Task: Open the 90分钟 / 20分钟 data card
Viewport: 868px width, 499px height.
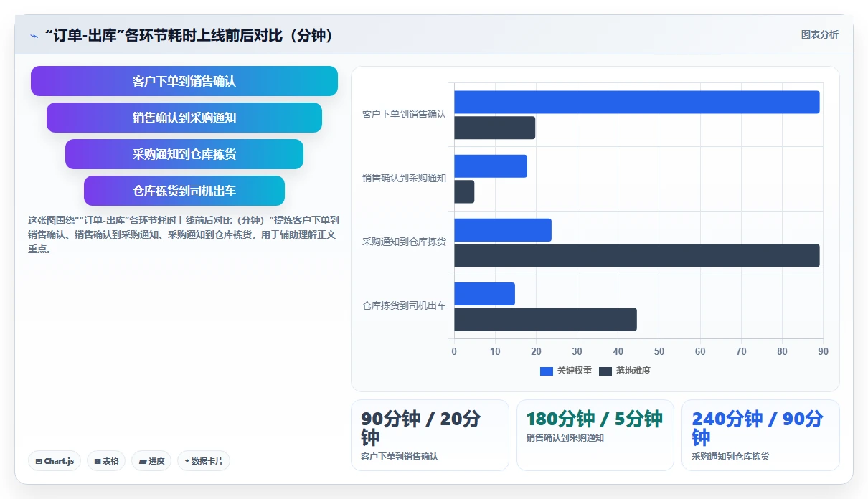Action: (x=430, y=435)
